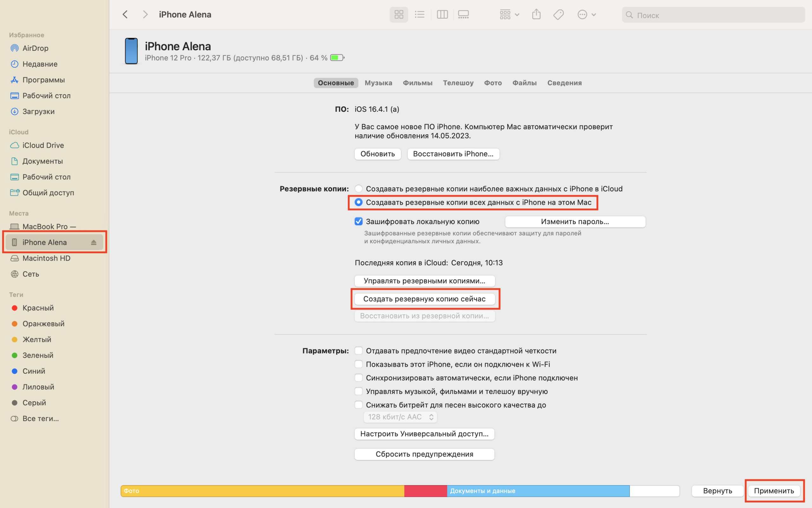The image size is (812, 508).
Task: Open Общий доступ in the sidebar
Action: [x=54, y=192]
